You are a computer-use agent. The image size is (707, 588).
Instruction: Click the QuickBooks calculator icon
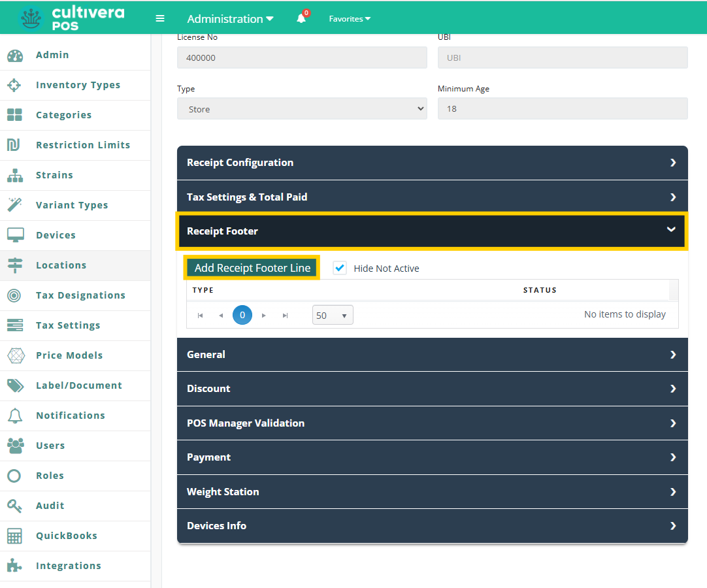14,536
